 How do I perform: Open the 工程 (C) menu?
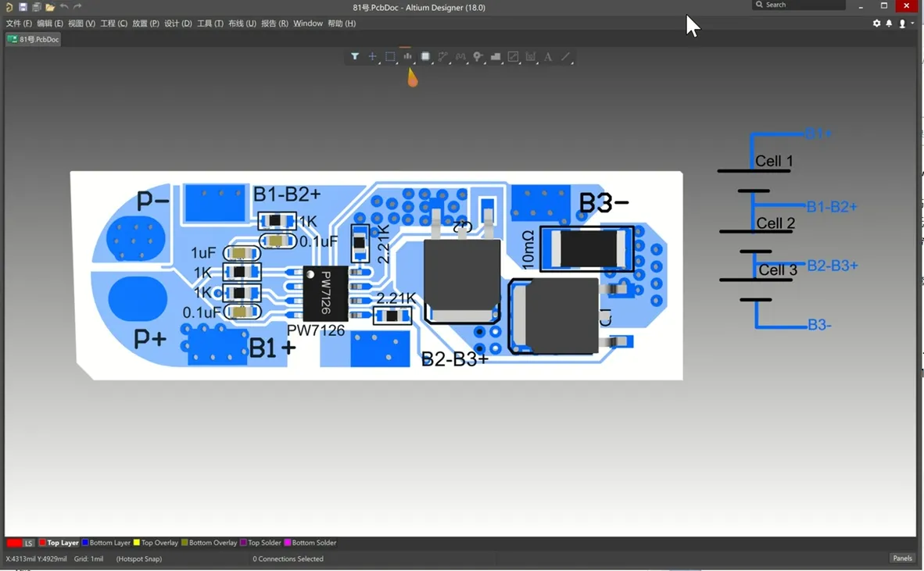113,23
